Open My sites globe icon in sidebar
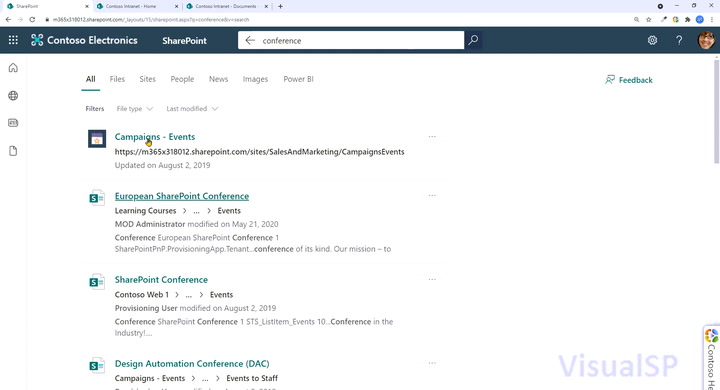The width and height of the screenshot is (720, 390). (13, 96)
